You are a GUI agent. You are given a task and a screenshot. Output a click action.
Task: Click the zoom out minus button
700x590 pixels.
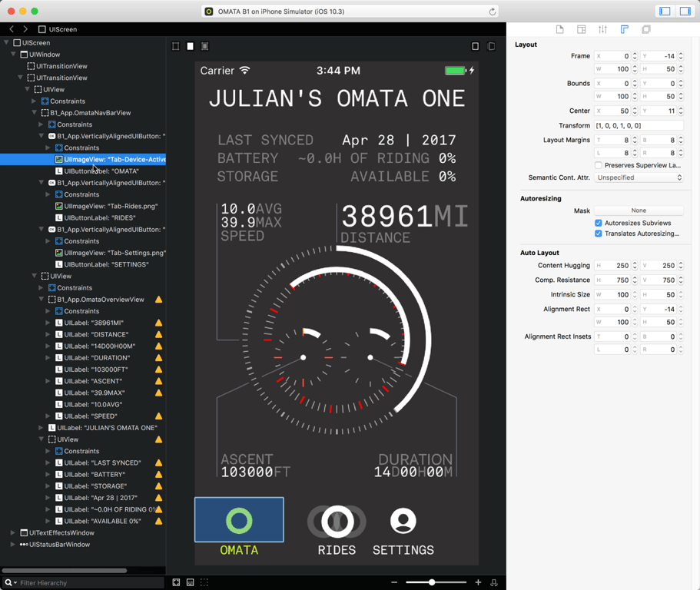[394, 582]
